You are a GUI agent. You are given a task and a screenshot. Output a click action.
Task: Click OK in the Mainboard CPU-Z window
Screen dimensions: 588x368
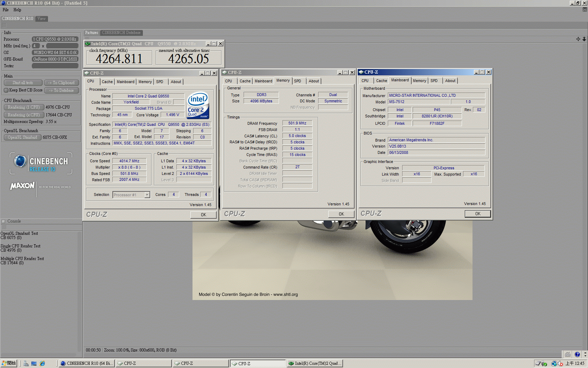478,214
